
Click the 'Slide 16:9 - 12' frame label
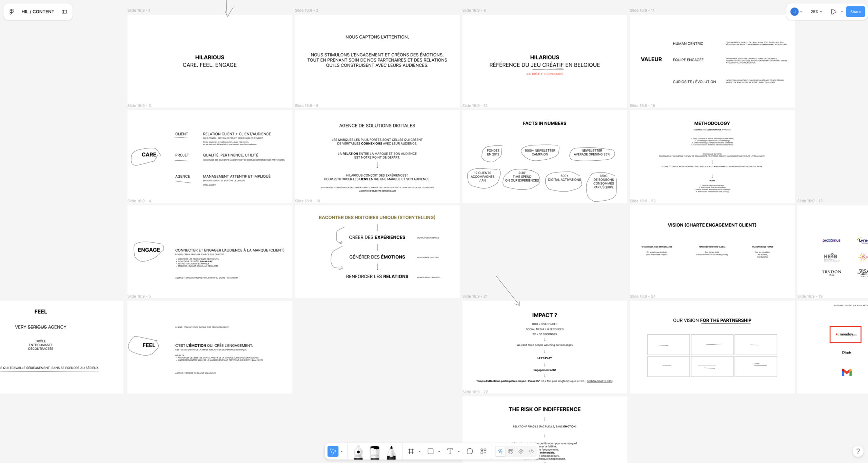(x=475, y=106)
